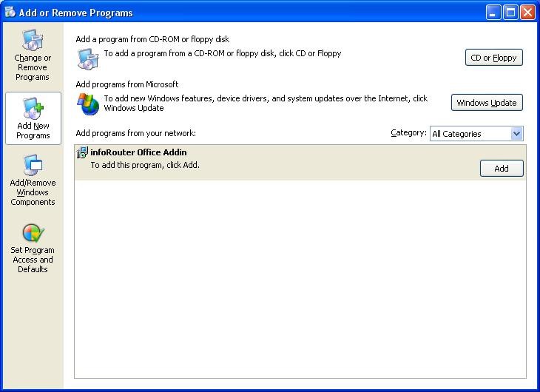Minimize the Add or Remove Programs window
Screen dimensions: 540x392
point(493,13)
